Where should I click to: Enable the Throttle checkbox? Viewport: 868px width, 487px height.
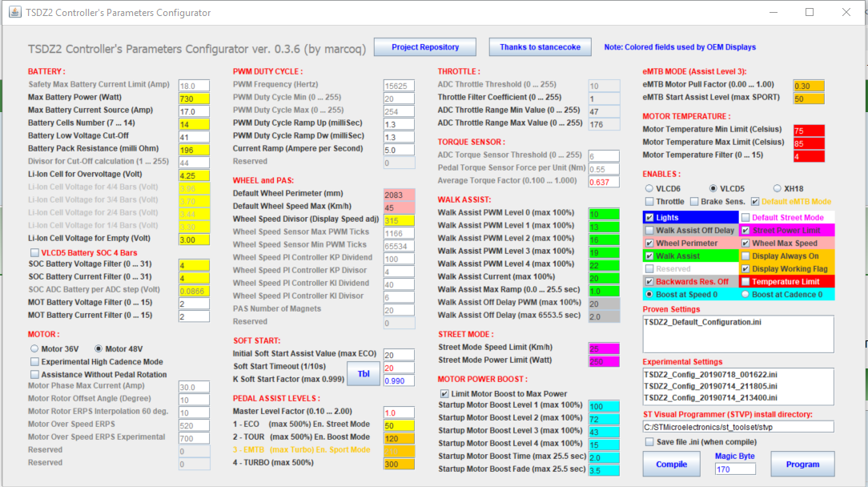(x=649, y=202)
